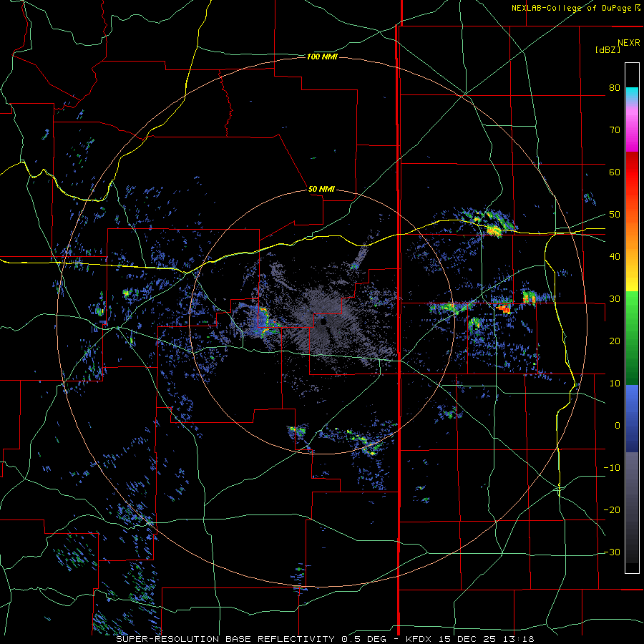
Task: Click the -10 value on dBZ scale
Action: [x=612, y=467]
